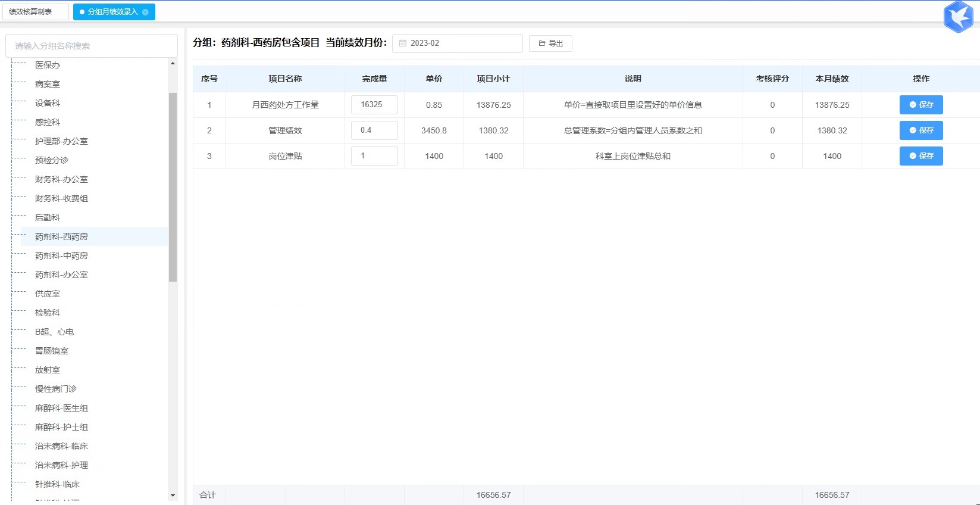The image size is (980, 505).
Task: Click the 合计 footer label
Action: [208, 495]
